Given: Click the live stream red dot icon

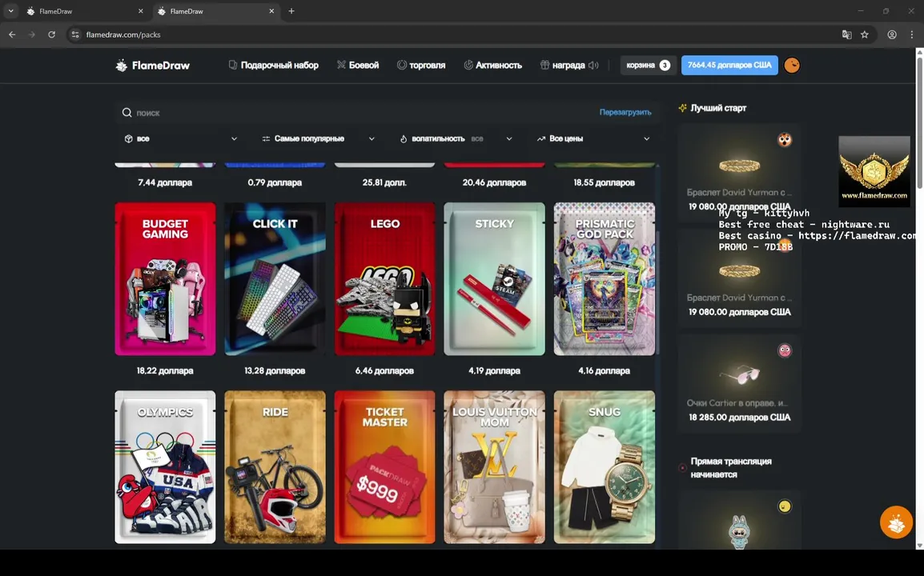Looking at the screenshot, I should coord(682,468).
